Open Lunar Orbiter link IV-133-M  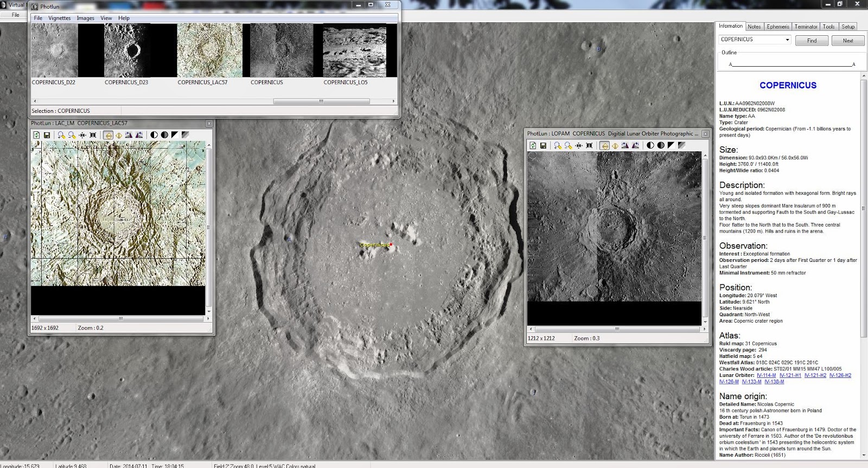(752, 382)
